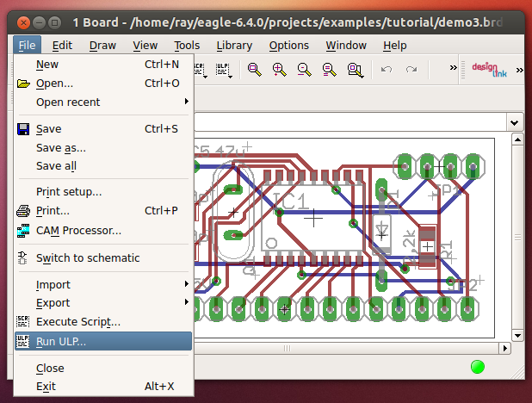Image resolution: width=532 pixels, height=403 pixels.
Task: Open the Tools menu
Action: [x=187, y=45]
